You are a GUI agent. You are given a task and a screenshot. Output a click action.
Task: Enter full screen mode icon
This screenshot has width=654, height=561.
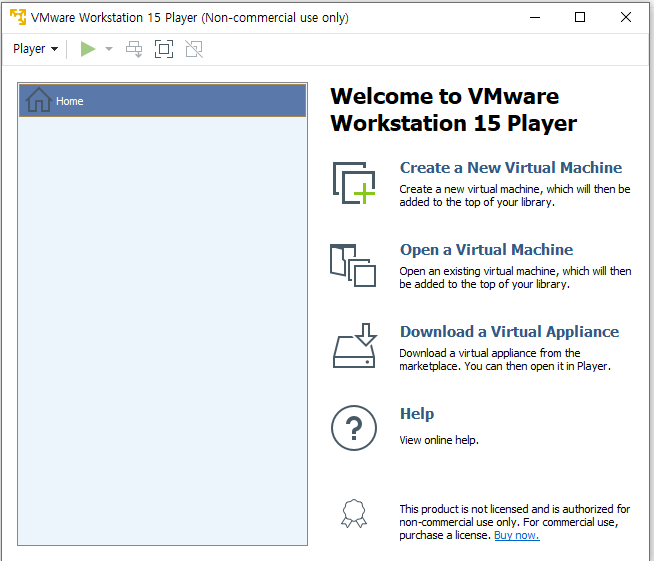(x=164, y=49)
